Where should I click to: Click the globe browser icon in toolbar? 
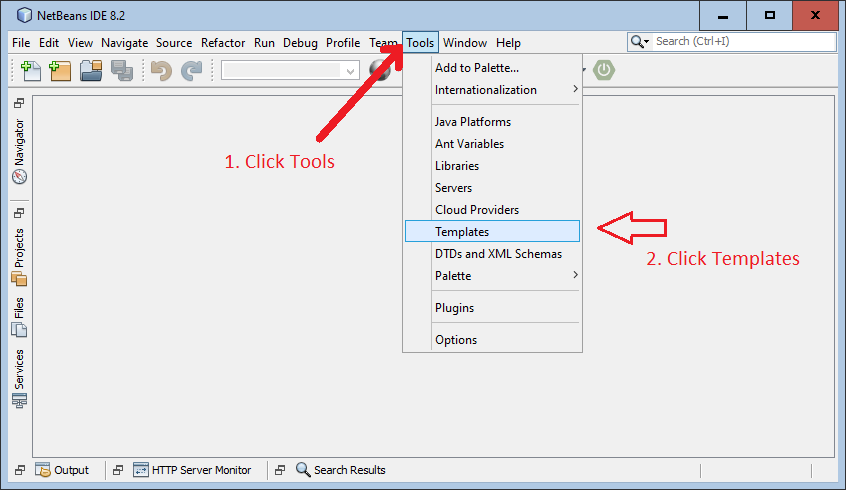click(379, 70)
